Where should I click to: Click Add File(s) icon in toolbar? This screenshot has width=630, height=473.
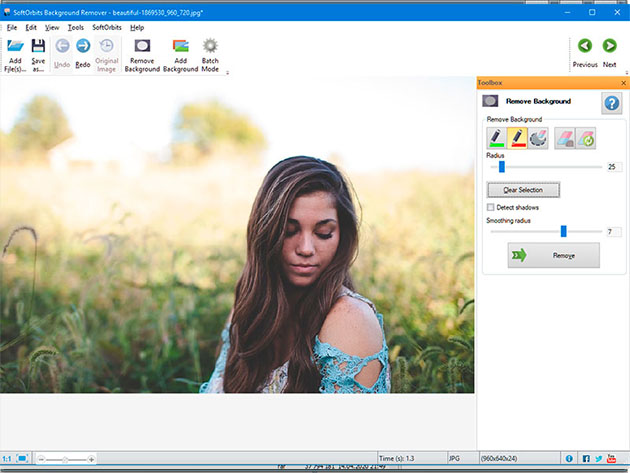click(16, 47)
